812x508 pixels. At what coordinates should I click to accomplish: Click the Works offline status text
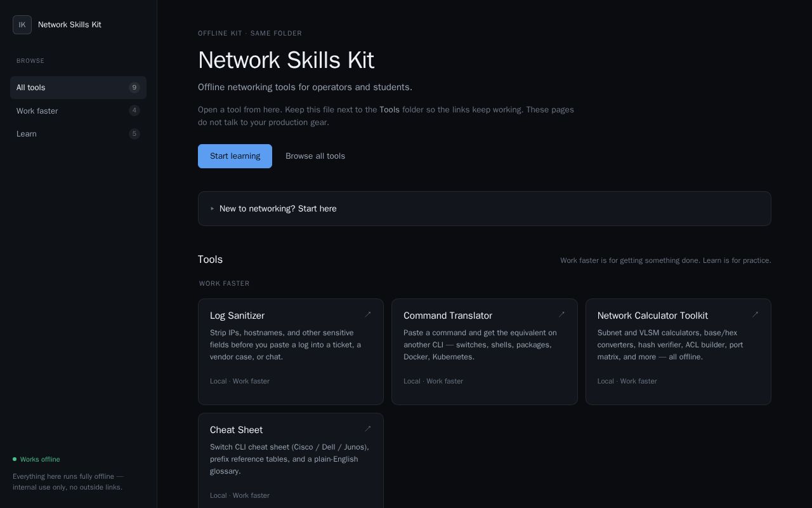40,459
